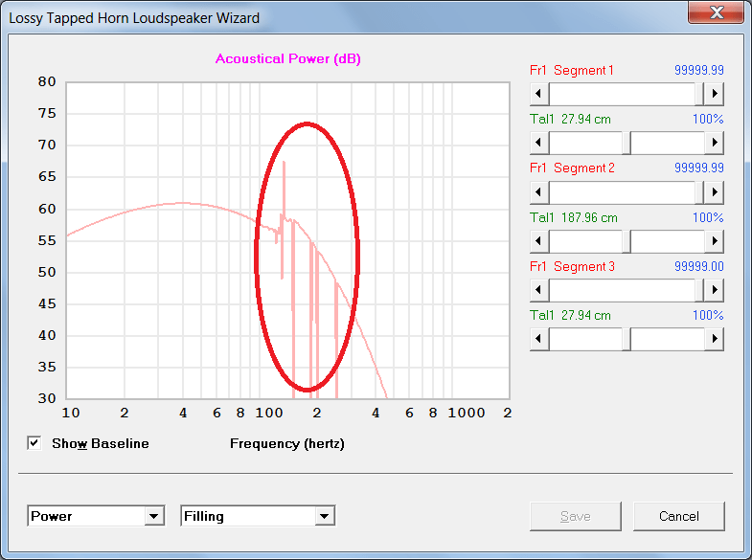Click the Frequency (hertz) axis label

click(287, 443)
